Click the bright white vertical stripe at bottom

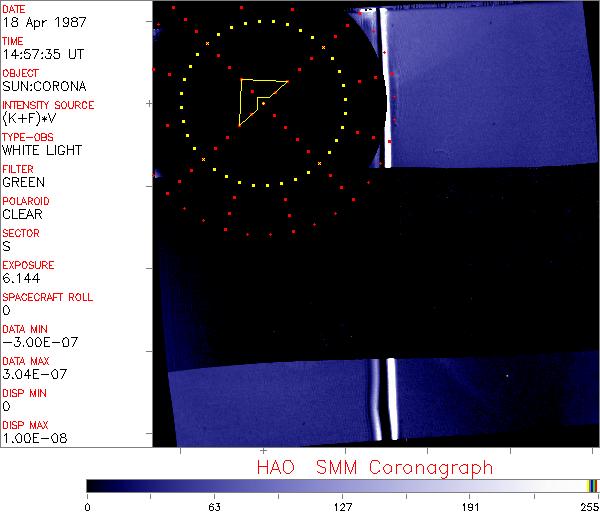click(393, 398)
